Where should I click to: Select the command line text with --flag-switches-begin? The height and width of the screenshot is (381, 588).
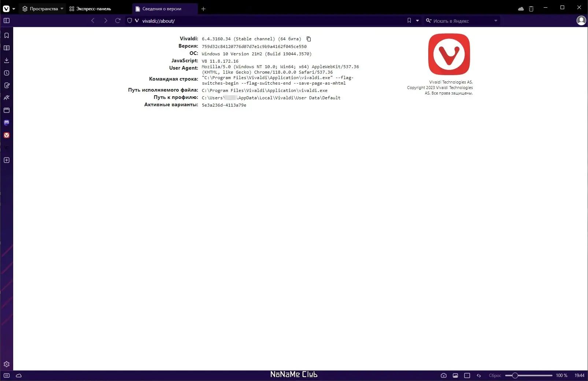point(278,81)
